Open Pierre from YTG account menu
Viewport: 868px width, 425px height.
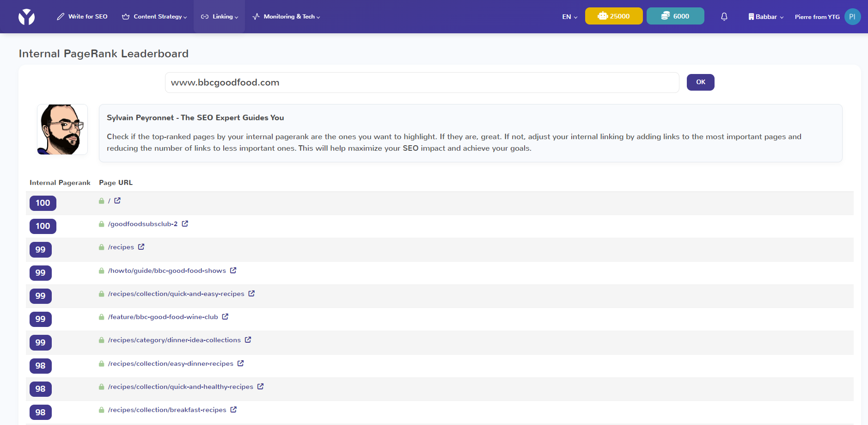pos(817,17)
